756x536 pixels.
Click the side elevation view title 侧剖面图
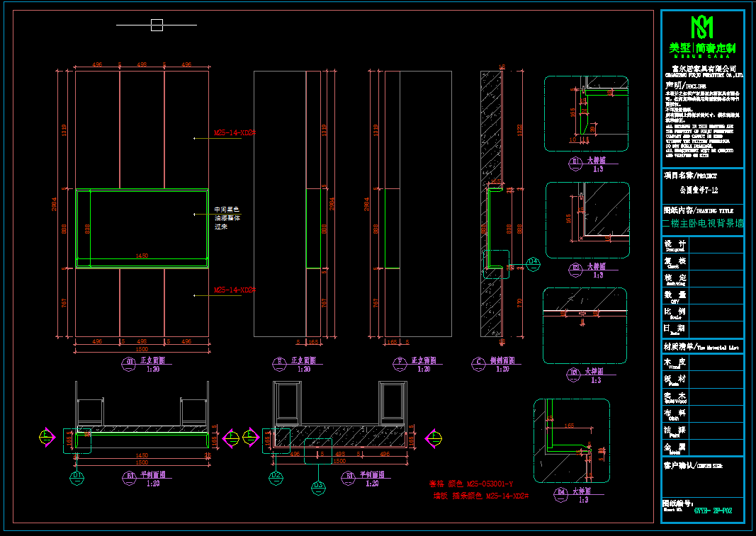(x=502, y=361)
